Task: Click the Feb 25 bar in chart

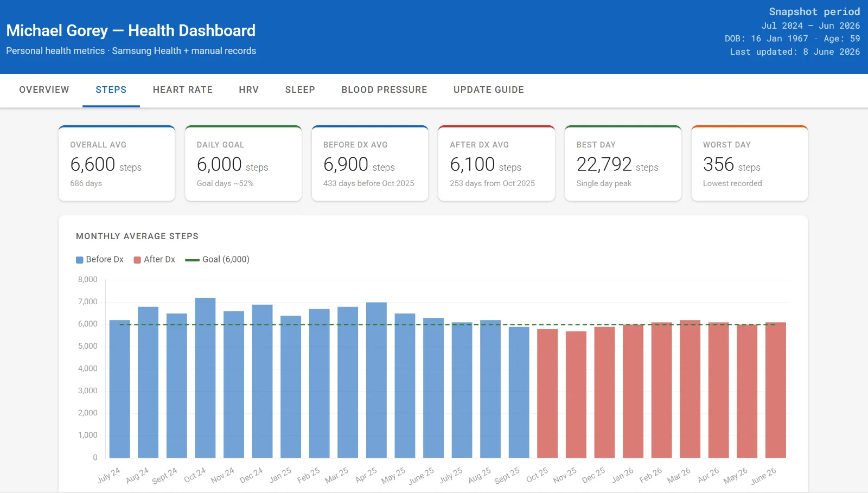Action: point(320,383)
